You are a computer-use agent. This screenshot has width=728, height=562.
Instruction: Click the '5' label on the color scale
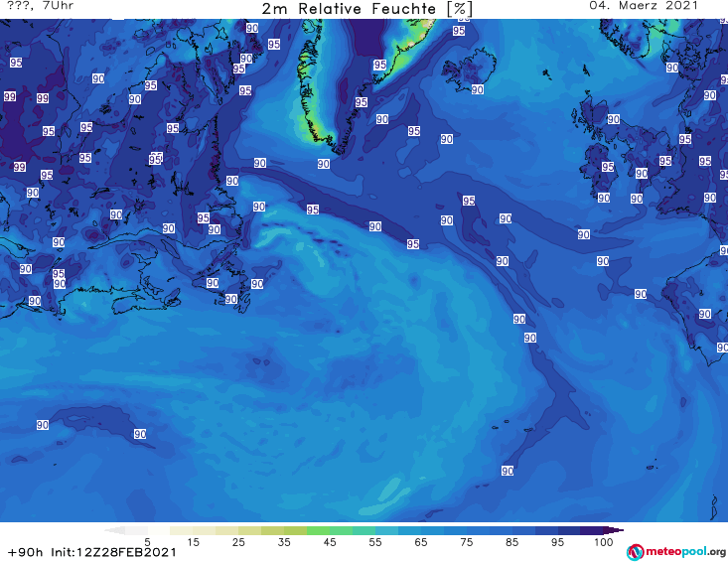click(147, 542)
